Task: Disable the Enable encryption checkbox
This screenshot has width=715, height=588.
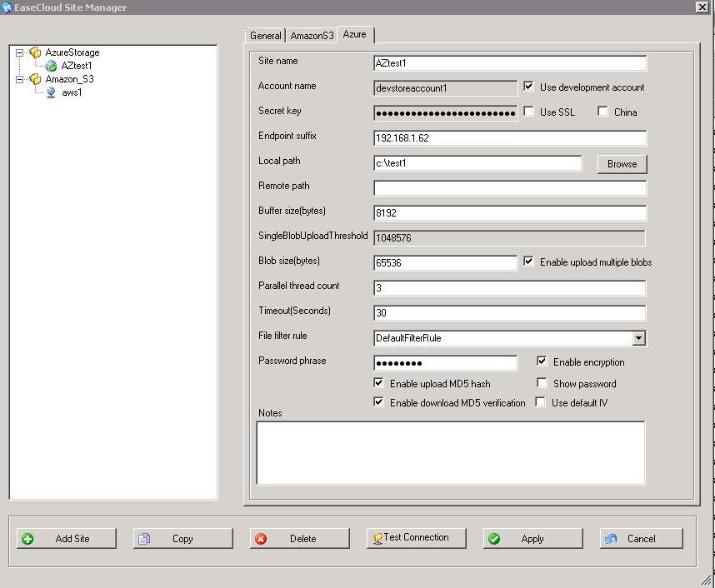Action: pyautogui.click(x=542, y=361)
